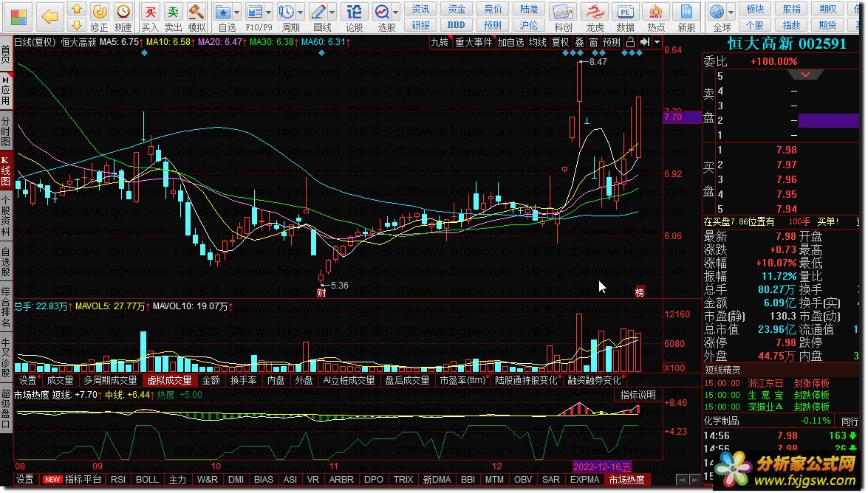868x493 pixels.
Task: Click the red 买入 buy icon
Action: coord(150,12)
